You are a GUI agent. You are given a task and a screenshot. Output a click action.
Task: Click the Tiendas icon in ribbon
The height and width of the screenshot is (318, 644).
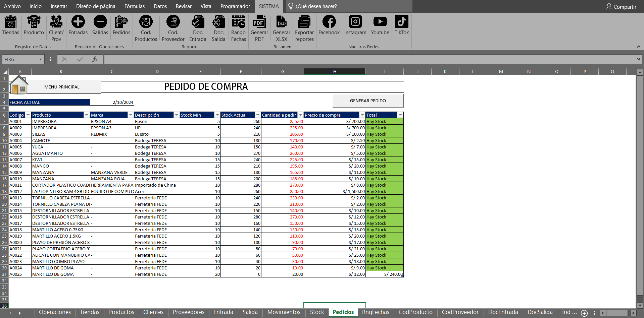[x=11, y=22]
